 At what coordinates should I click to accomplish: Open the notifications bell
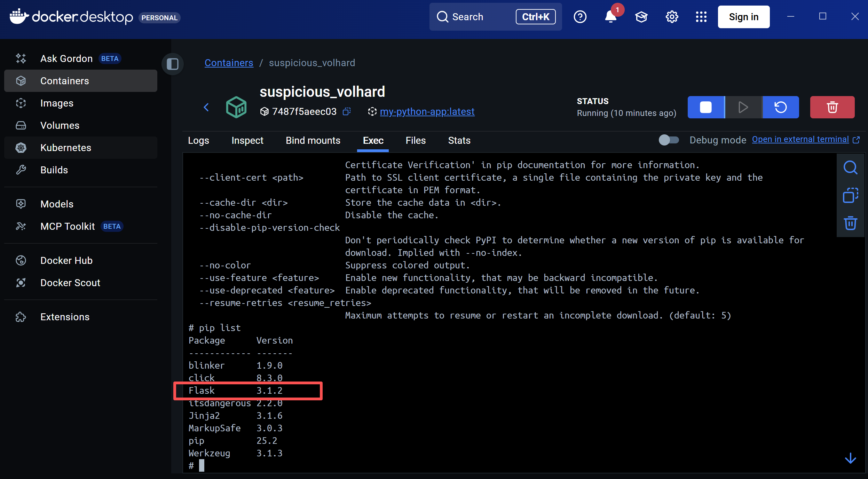[x=610, y=17]
